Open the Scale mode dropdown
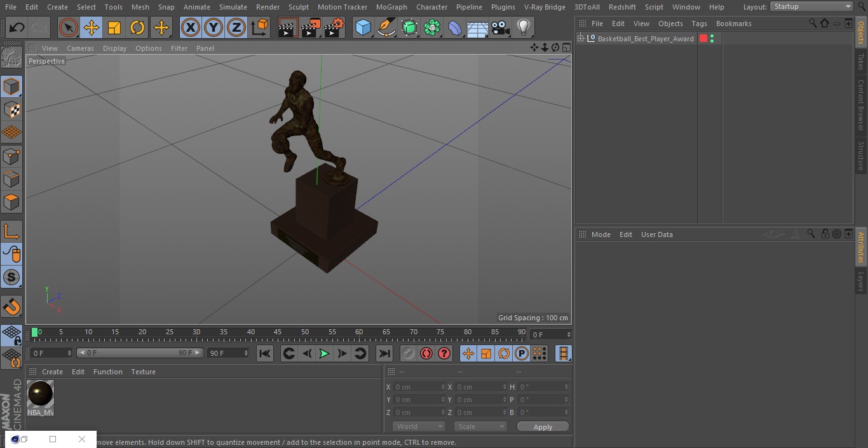 tap(480, 426)
